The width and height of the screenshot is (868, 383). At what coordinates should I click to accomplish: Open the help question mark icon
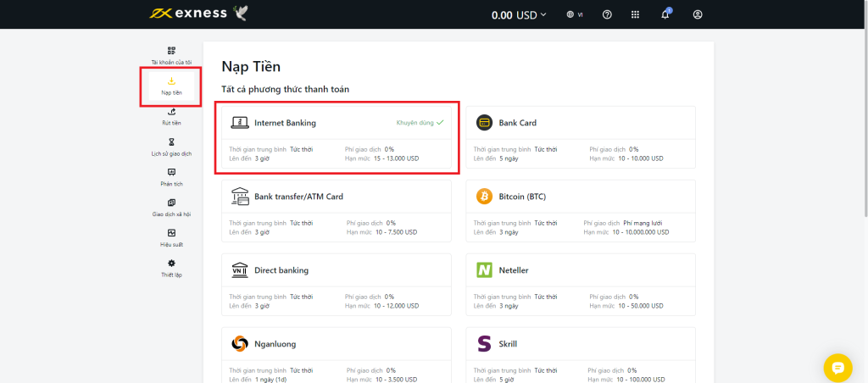(x=607, y=14)
